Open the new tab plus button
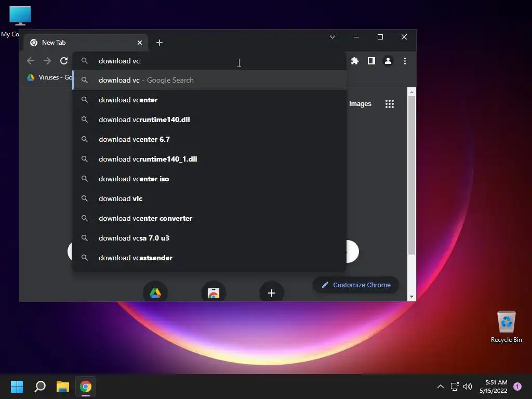The image size is (532, 399). tap(159, 43)
